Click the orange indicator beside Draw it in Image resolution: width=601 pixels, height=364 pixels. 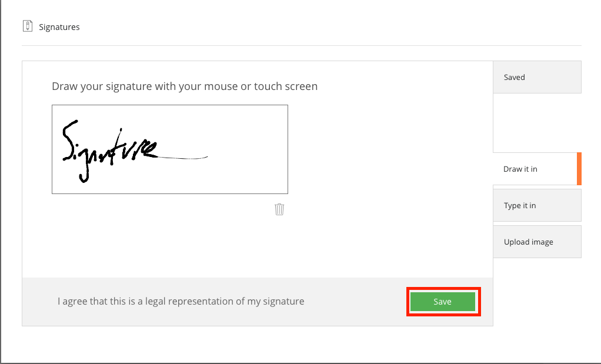579,169
